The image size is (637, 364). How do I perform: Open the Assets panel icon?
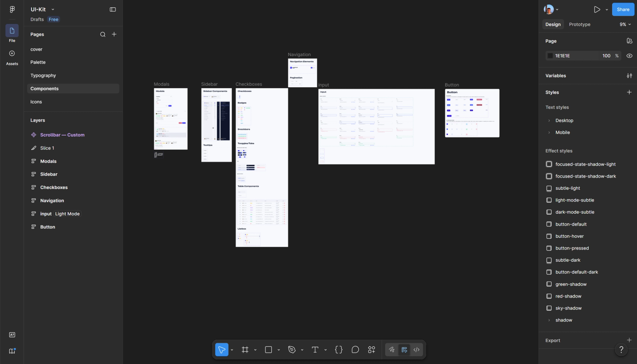(x=12, y=53)
